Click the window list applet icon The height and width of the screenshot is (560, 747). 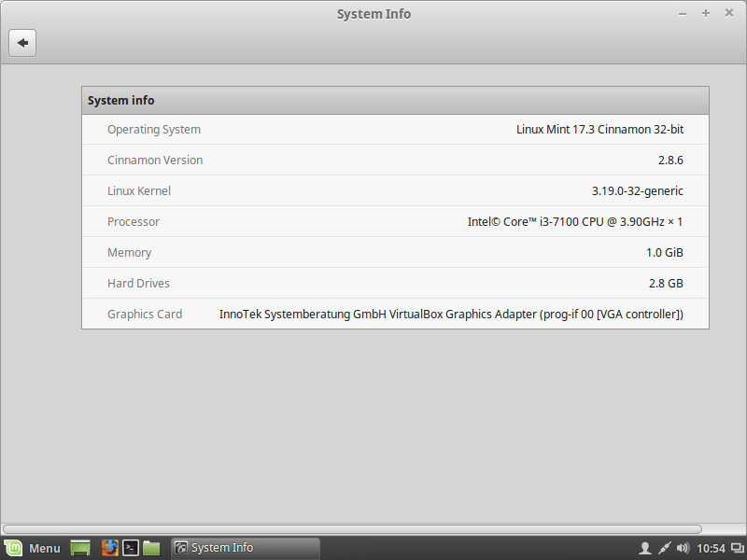(738, 549)
